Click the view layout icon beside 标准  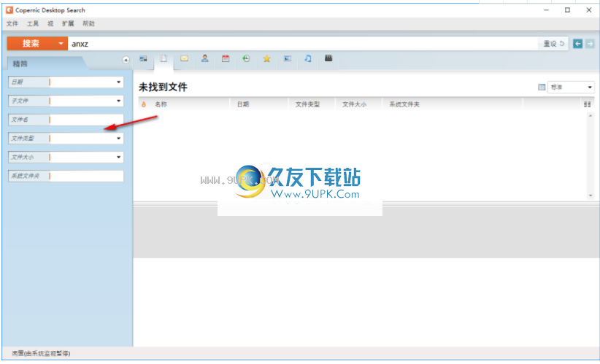(542, 88)
